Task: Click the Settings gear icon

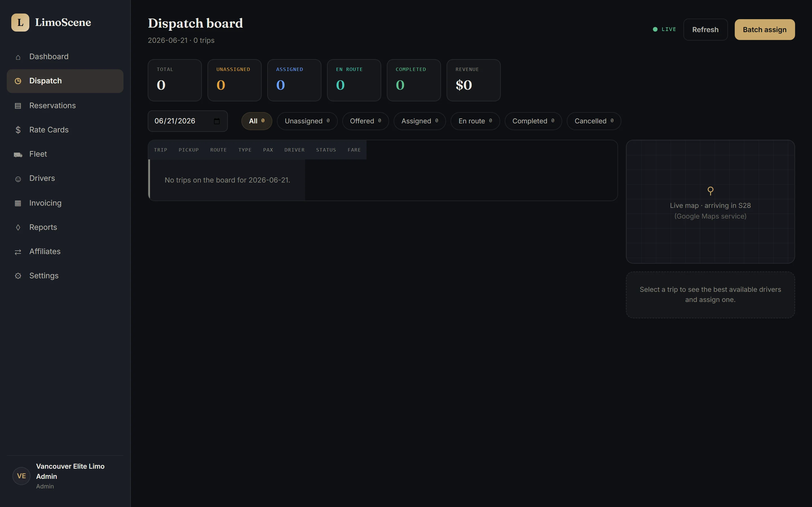Action: point(18,276)
